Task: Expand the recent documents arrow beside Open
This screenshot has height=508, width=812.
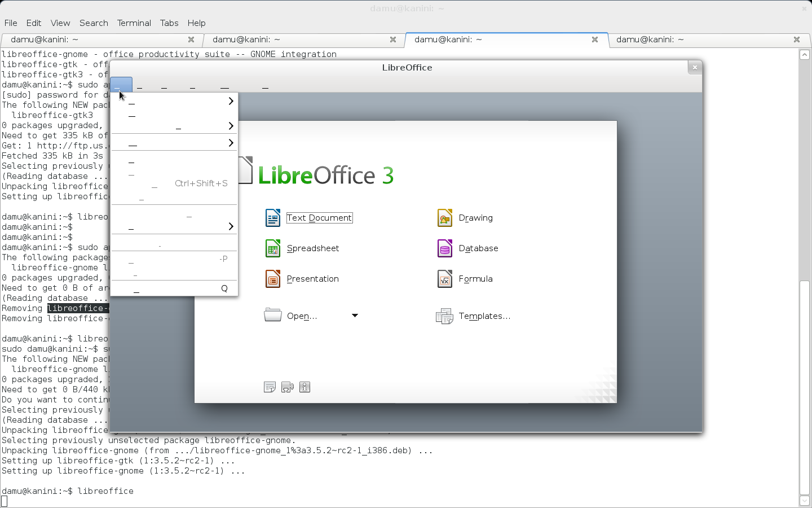Action: 355,316
